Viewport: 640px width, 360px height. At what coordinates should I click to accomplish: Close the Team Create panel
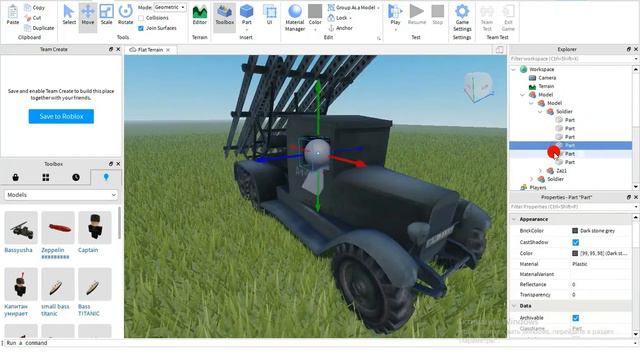118,49
